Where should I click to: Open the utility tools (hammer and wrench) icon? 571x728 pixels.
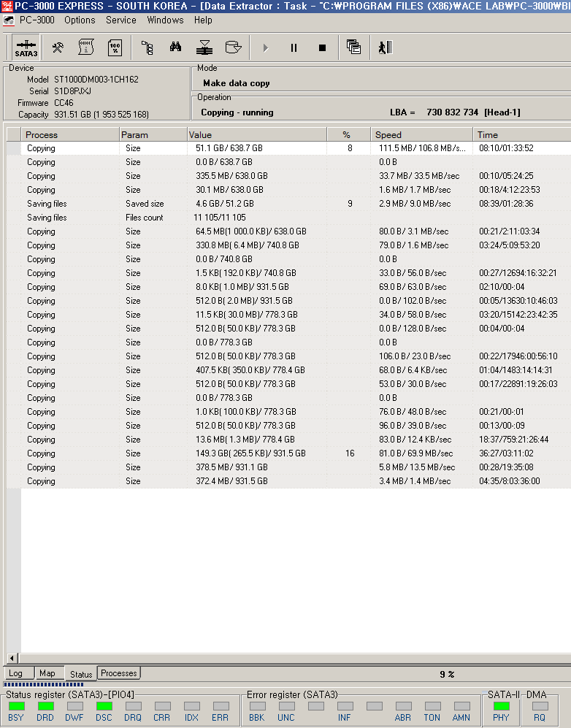(x=58, y=47)
